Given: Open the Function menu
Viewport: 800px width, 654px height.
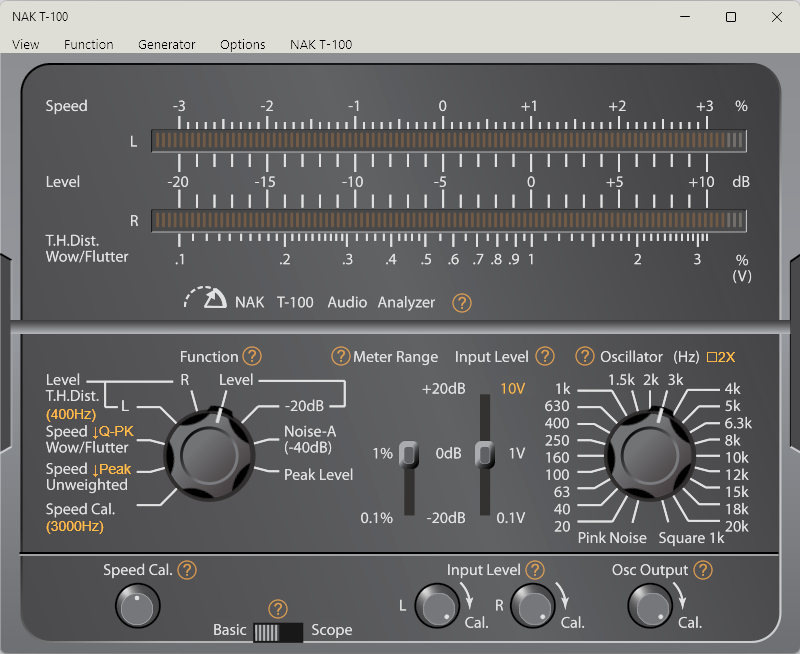Looking at the screenshot, I should [88, 44].
